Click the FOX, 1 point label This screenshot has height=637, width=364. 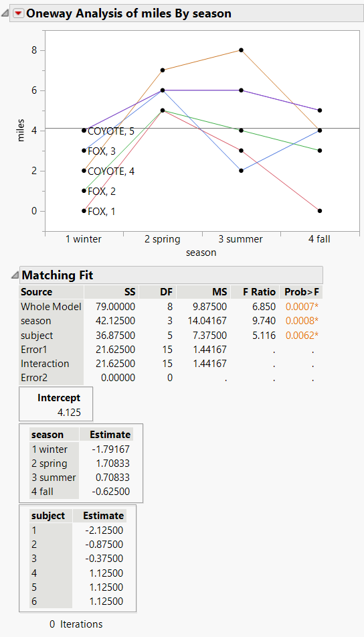pyautogui.click(x=102, y=211)
